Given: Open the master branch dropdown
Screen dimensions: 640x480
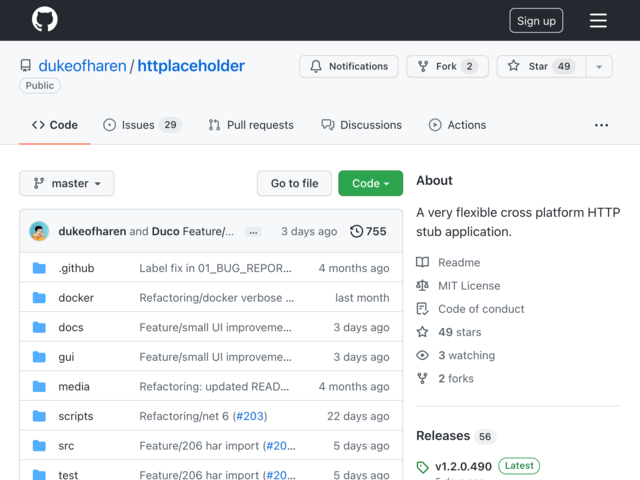Looking at the screenshot, I should coord(67,183).
